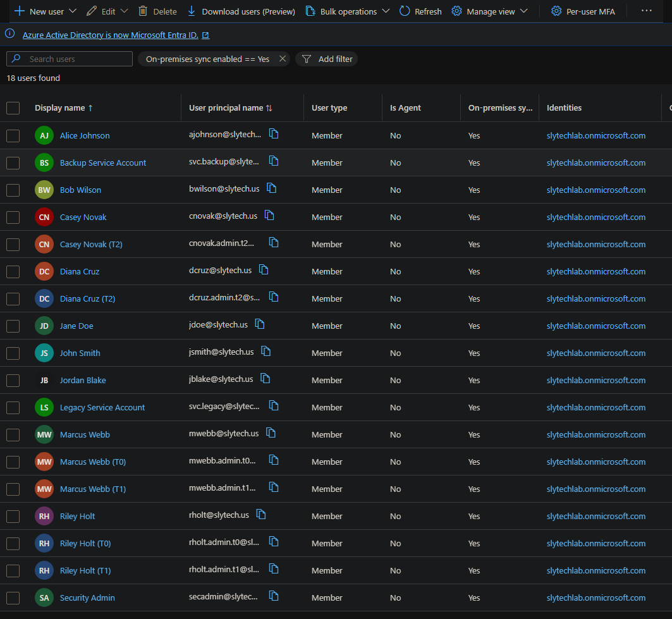Viewport: 672px width, 619px height.
Task: Select the Jane Doe row checkbox
Action: pyautogui.click(x=13, y=326)
